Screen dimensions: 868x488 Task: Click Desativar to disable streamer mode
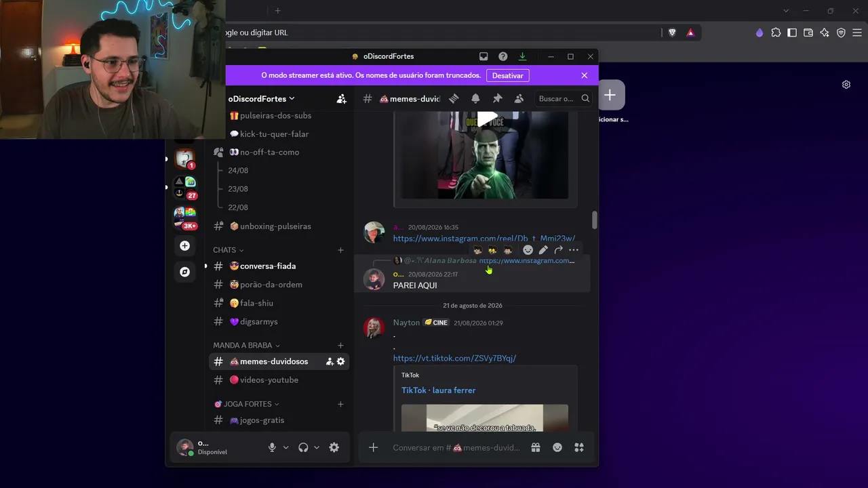tap(508, 75)
